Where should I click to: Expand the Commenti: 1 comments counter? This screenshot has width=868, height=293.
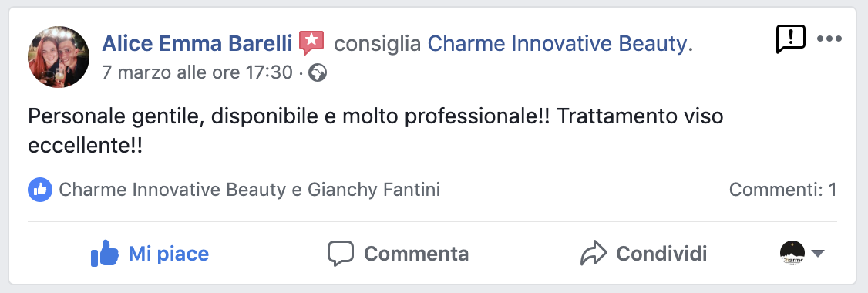pos(782,190)
